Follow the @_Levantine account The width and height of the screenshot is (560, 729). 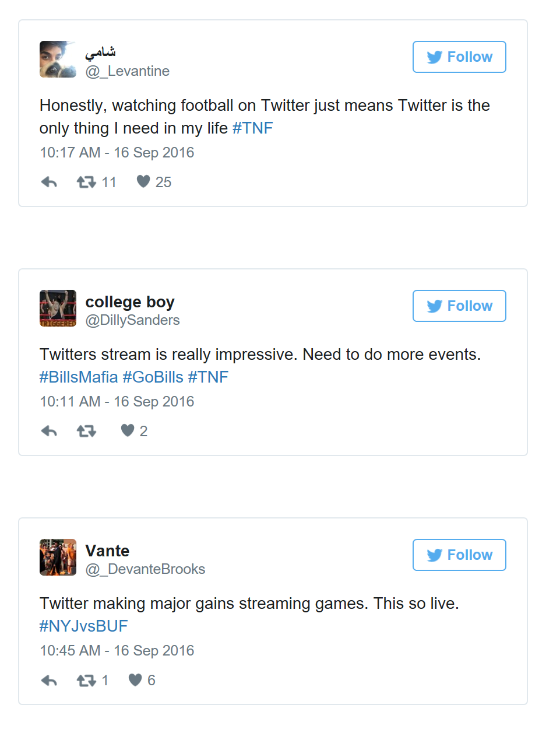pos(459,57)
